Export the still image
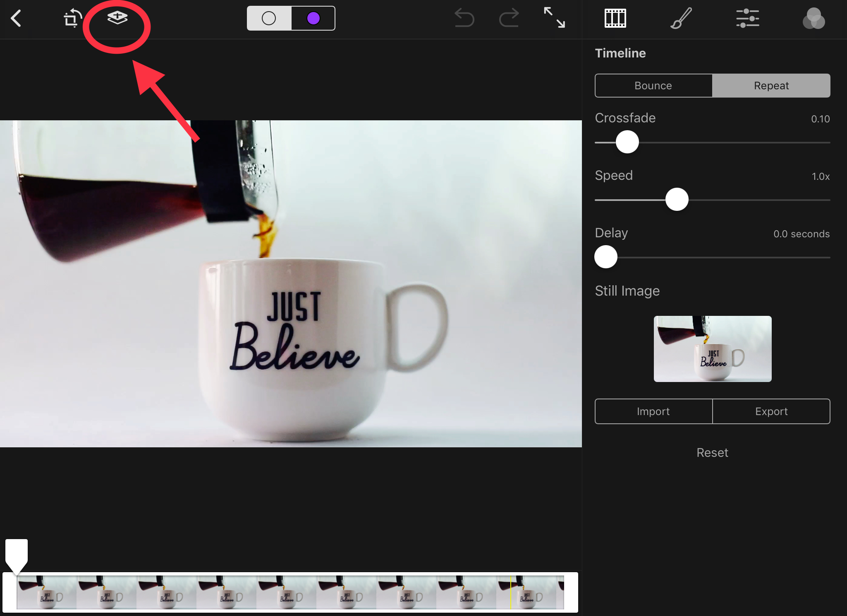The image size is (847, 616). (771, 411)
